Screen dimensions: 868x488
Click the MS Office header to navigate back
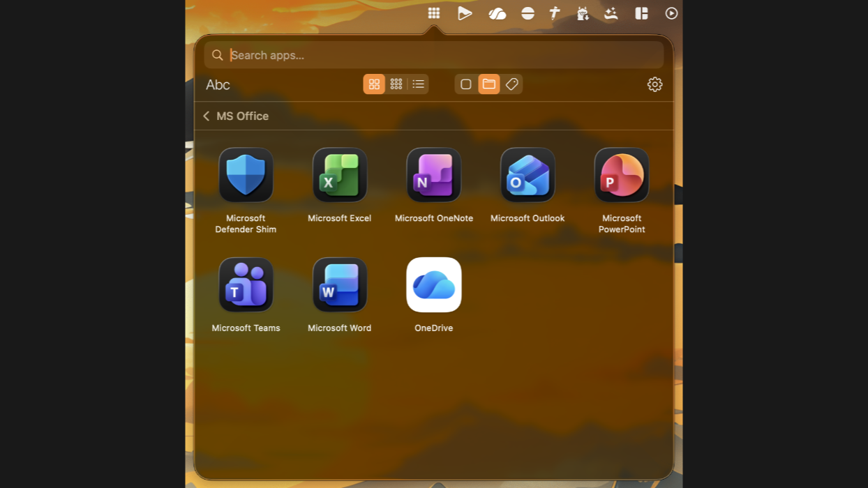click(243, 116)
